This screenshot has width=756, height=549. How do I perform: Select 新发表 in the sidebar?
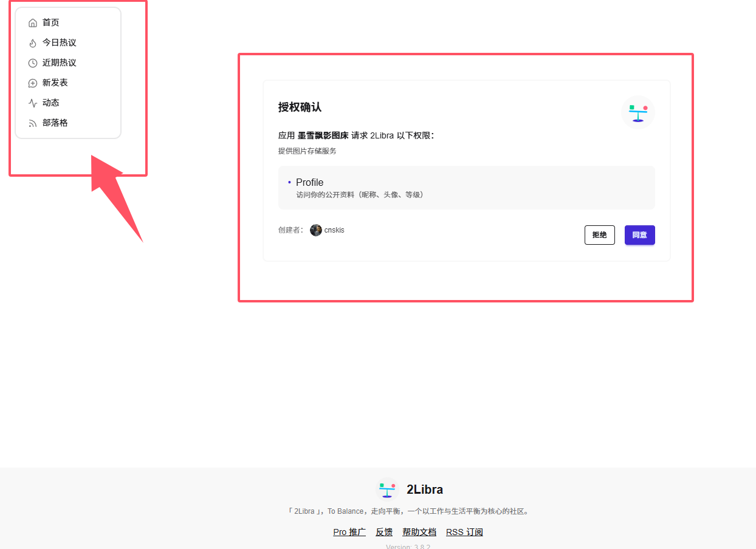[x=68, y=83]
